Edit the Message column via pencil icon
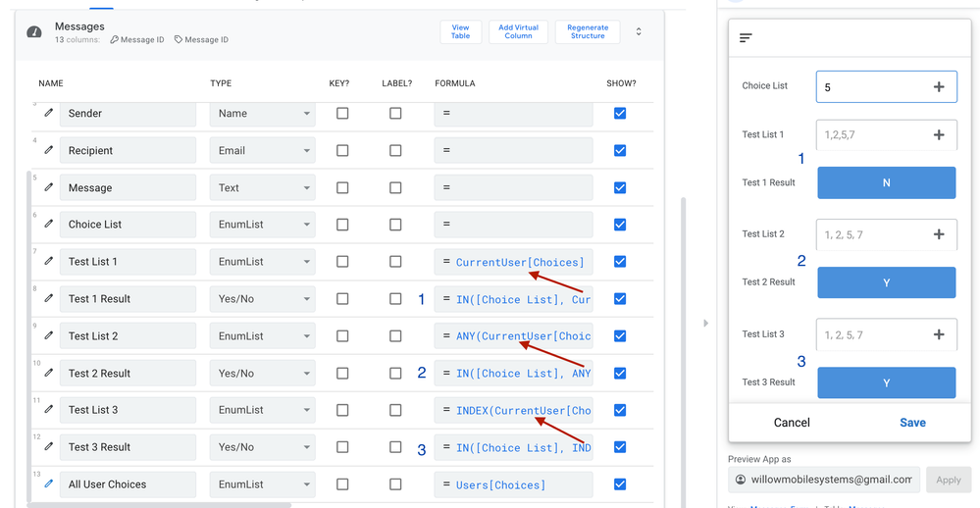 (x=49, y=187)
